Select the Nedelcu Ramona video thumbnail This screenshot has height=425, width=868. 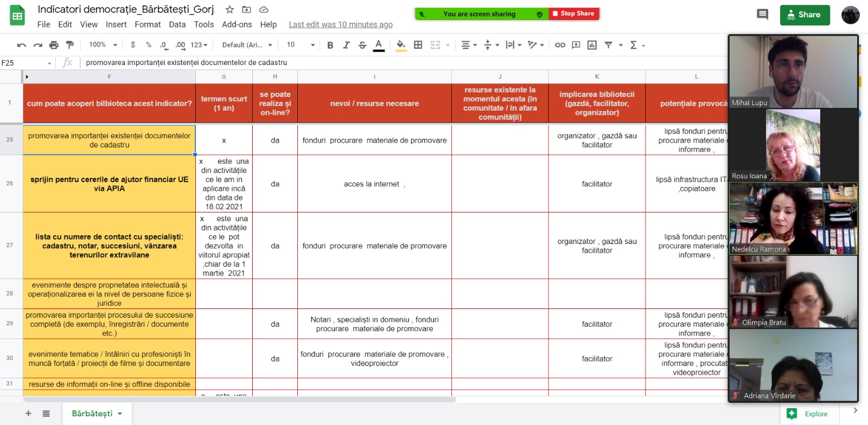793,218
